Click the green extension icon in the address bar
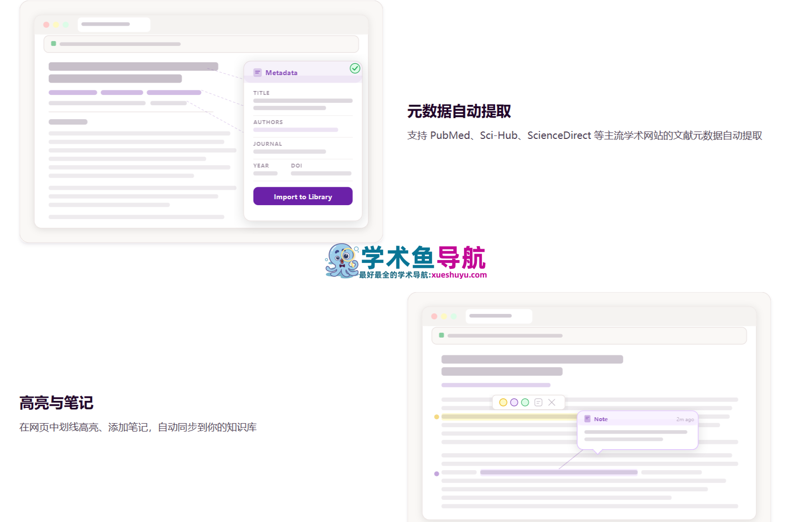The width and height of the screenshot is (812, 522). pos(53,44)
